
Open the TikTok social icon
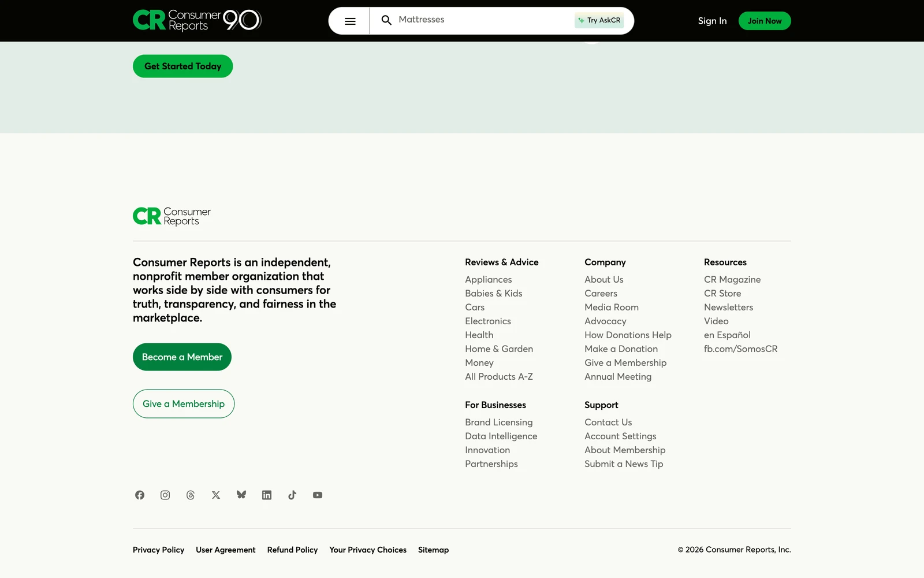[292, 495]
